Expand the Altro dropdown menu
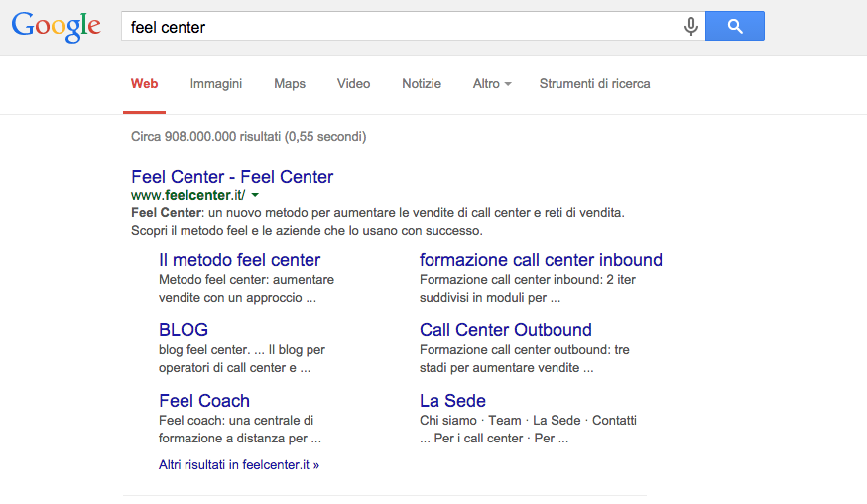The image size is (867, 504). (x=492, y=84)
